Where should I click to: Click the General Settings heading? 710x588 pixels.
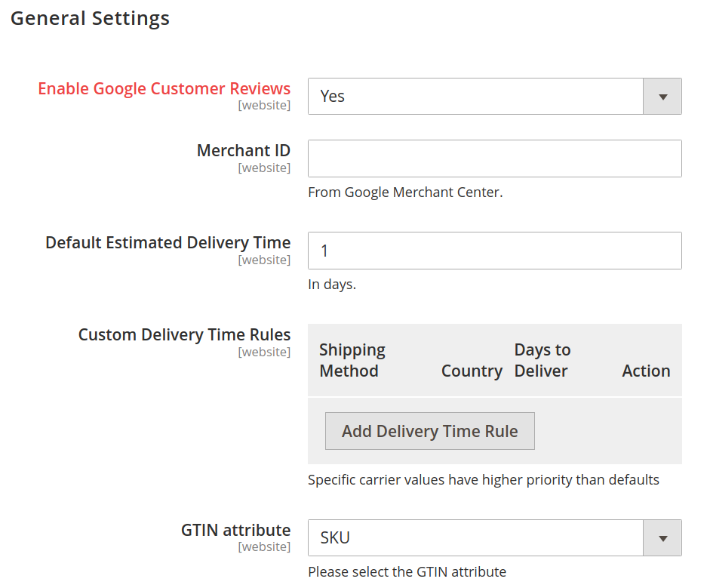point(90,19)
